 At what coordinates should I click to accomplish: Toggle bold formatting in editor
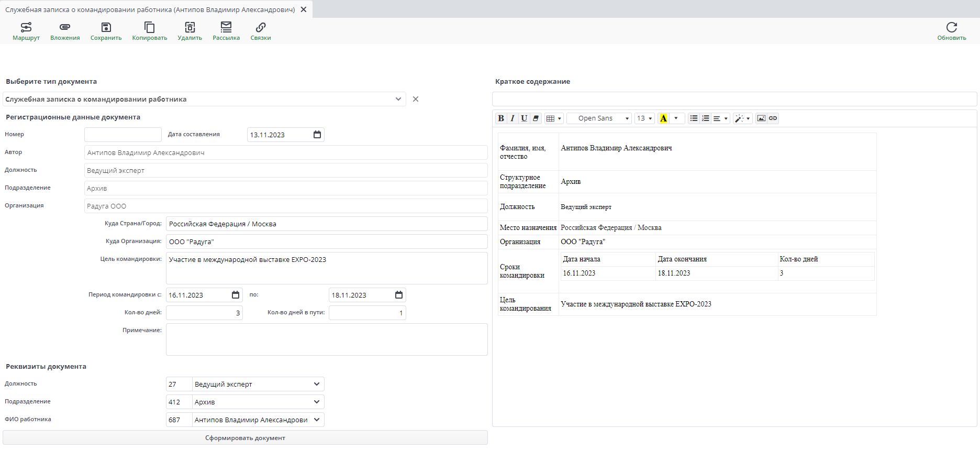(501, 118)
